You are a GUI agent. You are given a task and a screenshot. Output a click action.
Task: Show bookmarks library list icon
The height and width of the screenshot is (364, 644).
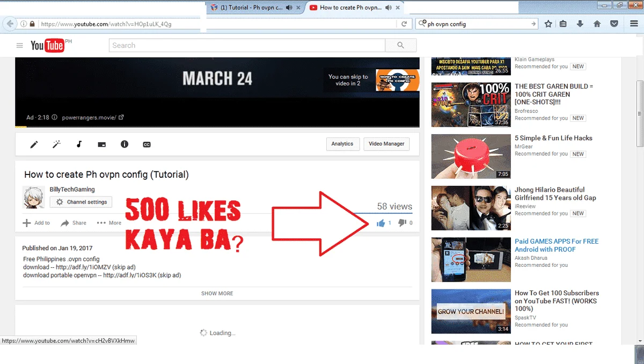(563, 24)
